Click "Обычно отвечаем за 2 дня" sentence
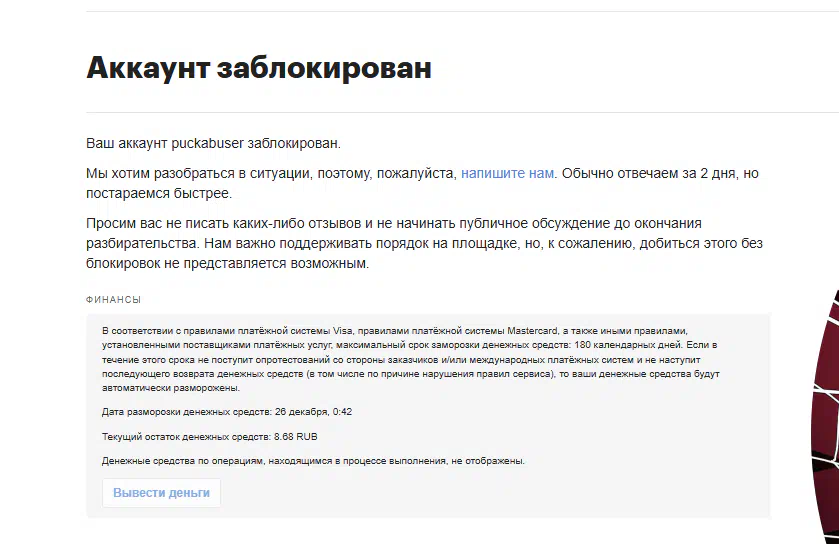Screen dimensions: 839x544 (x=651, y=173)
